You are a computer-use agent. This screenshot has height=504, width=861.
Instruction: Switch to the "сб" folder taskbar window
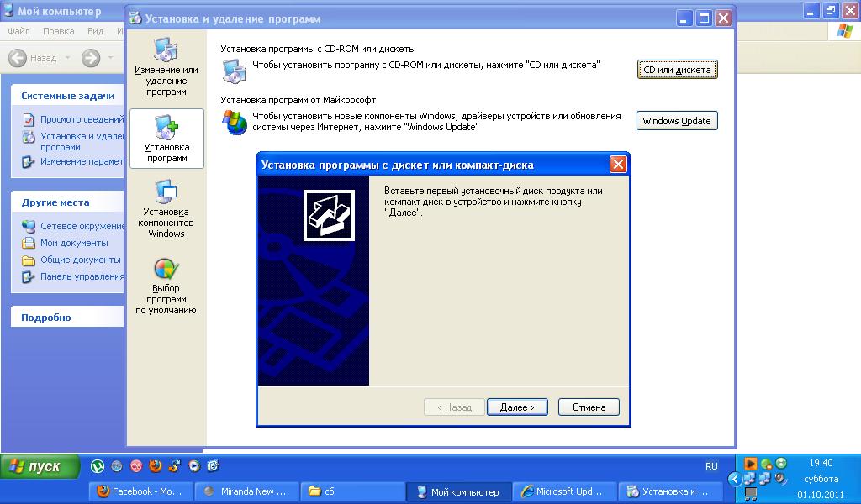(353, 491)
